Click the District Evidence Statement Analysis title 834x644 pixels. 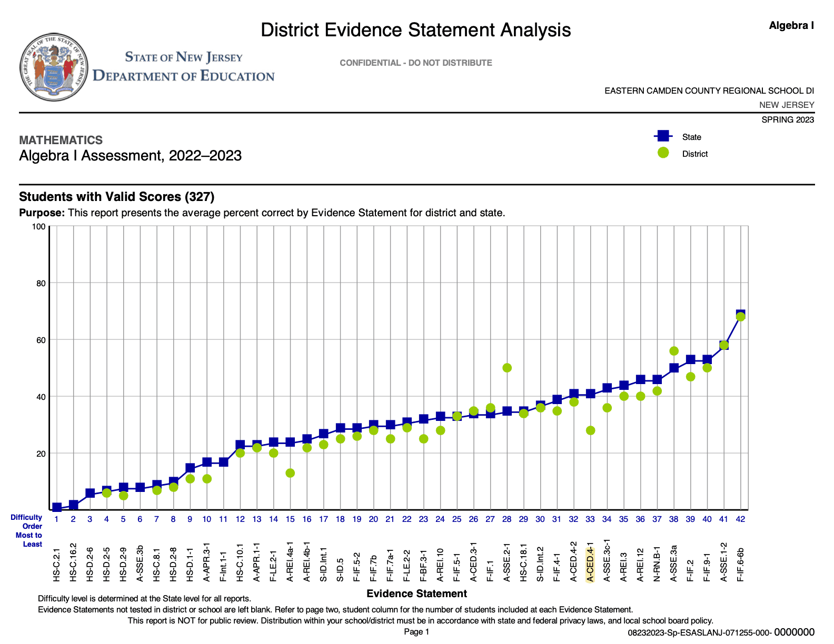tap(415, 30)
